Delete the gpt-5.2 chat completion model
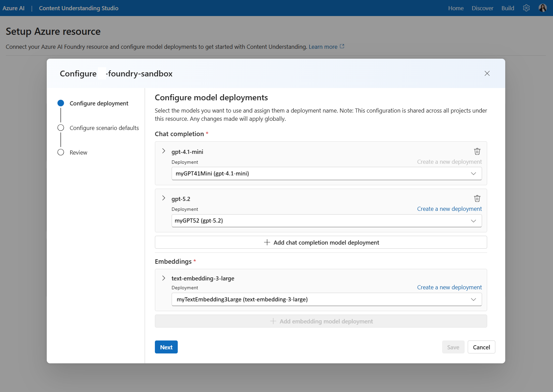The width and height of the screenshot is (553, 392). pyautogui.click(x=477, y=198)
